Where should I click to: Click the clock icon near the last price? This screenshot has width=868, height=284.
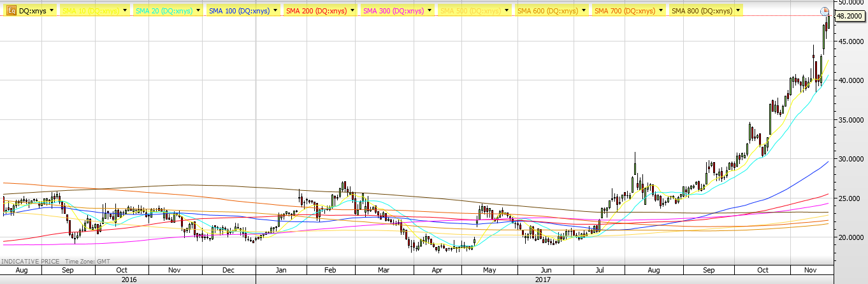[824, 11]
